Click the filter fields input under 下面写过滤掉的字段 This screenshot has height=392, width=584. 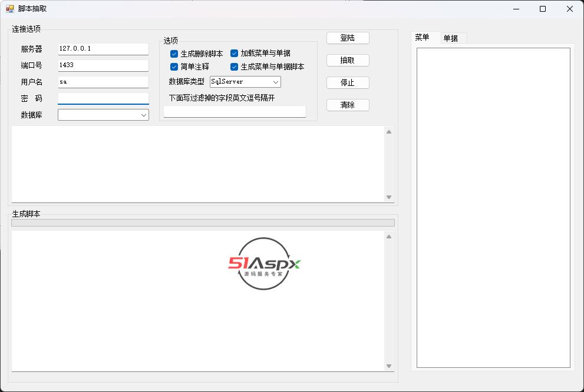coord(235,112)
